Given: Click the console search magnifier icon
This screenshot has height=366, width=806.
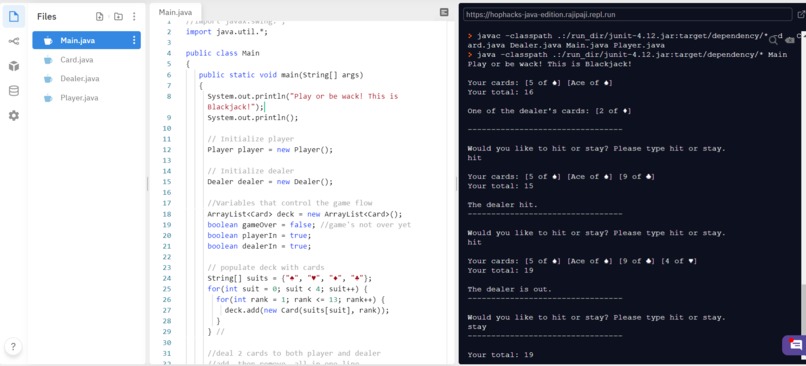Looking at the screenshot, I should point(773,40).
